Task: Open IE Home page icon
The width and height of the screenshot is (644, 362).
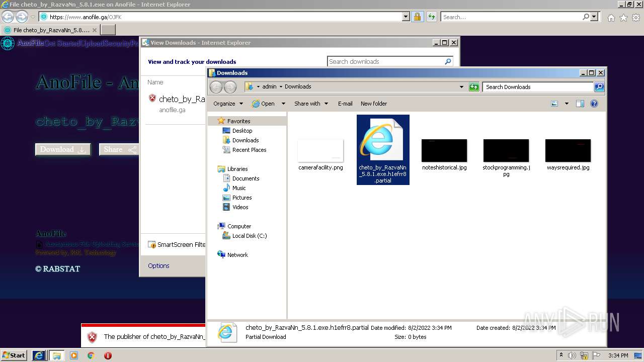Action: pos(611,18)
